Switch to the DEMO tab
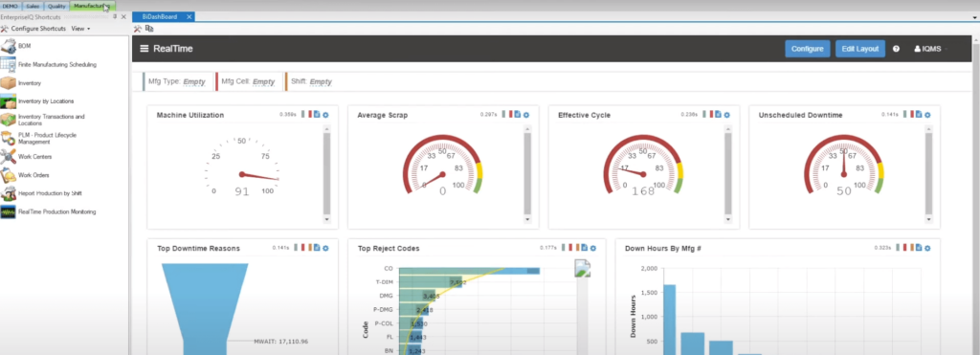The width and height of the screenshot is (980, 355). [x=10, y=7]
